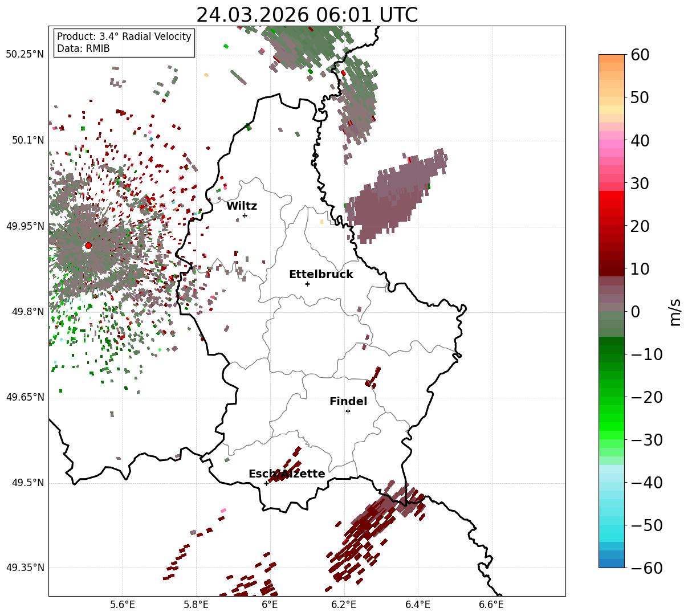Pick the bright green colorbar segment near −25

click(x=612, y=418)
